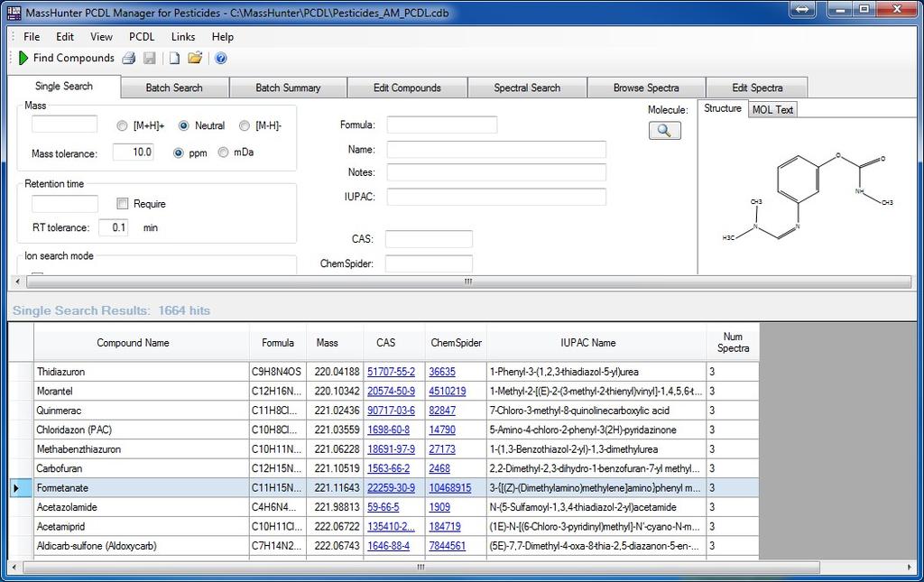Sort results by Mass column header
The width and height of the screenshot is (924, 582).
coord(335,342)
